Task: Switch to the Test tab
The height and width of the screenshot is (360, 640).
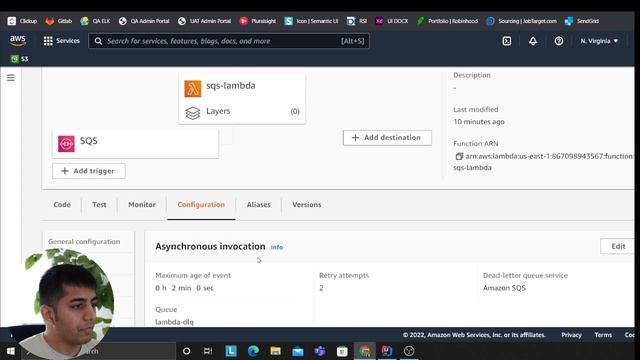Action: pos(99,204)
